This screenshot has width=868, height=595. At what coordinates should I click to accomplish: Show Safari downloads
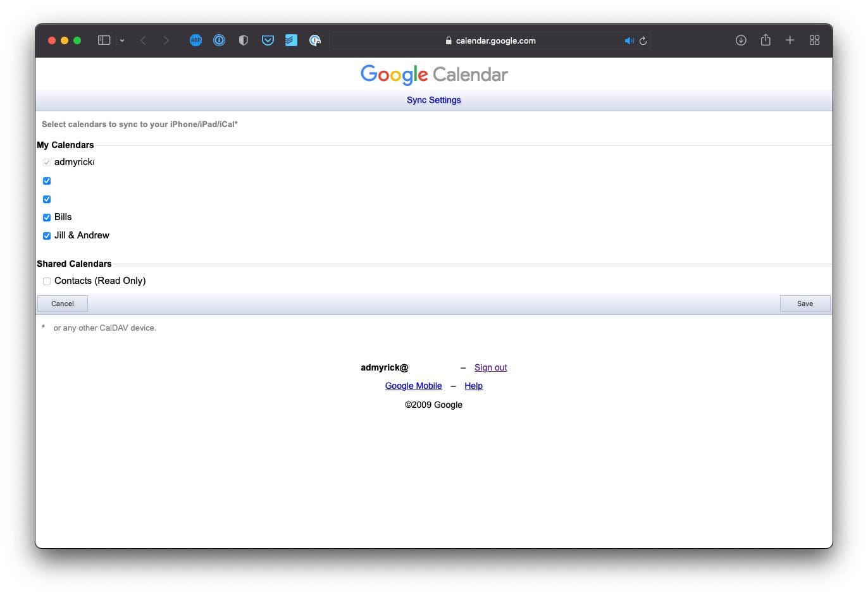pyautogui.click(x=741, y=40)
